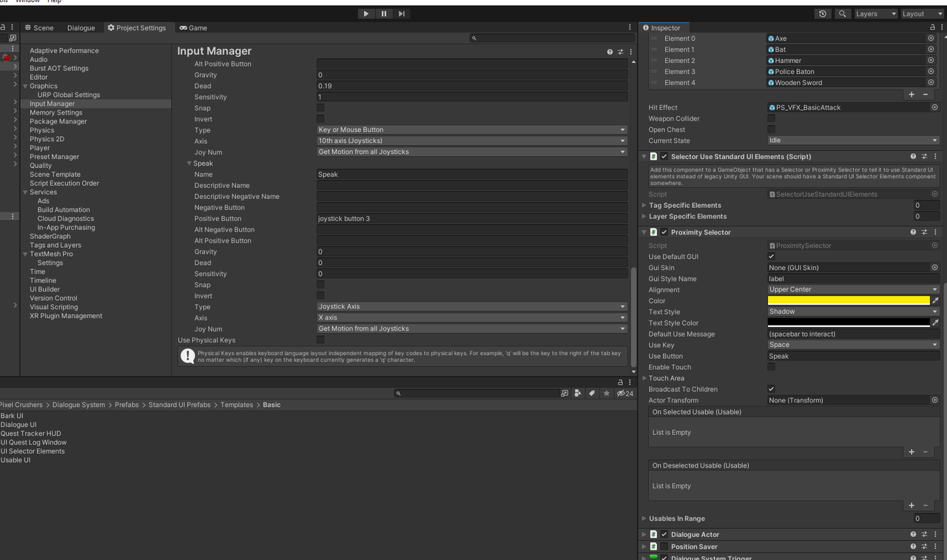Click the Step frame button
Screen dimensions: 947x560
(402, 13)
